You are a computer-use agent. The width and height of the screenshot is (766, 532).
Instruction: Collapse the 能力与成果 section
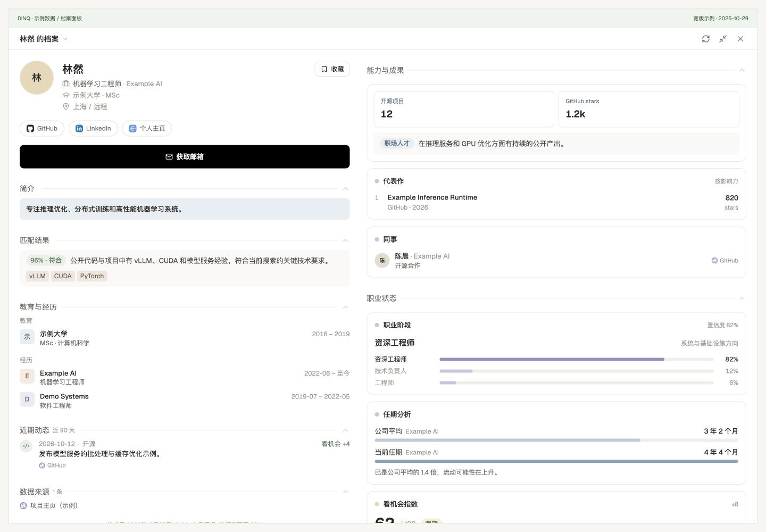[742, 70]
